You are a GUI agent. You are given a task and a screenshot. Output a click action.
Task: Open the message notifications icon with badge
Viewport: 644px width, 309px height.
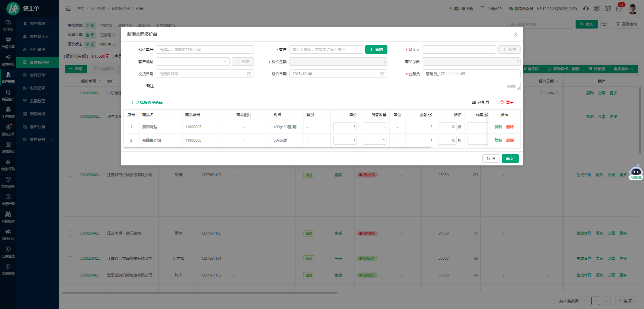coord(619,9)
